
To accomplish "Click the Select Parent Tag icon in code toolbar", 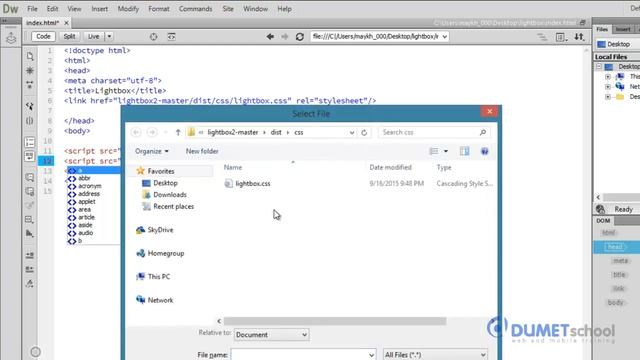I will tap(30, 107).
